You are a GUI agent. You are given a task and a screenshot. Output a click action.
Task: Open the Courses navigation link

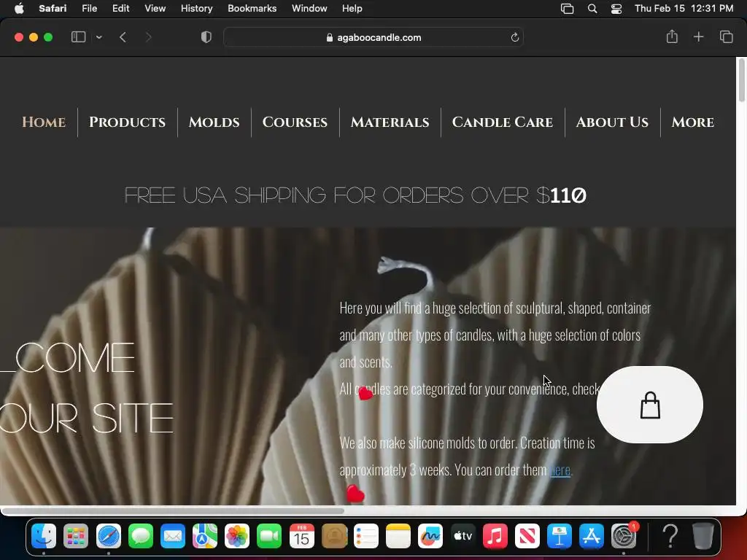295,122
